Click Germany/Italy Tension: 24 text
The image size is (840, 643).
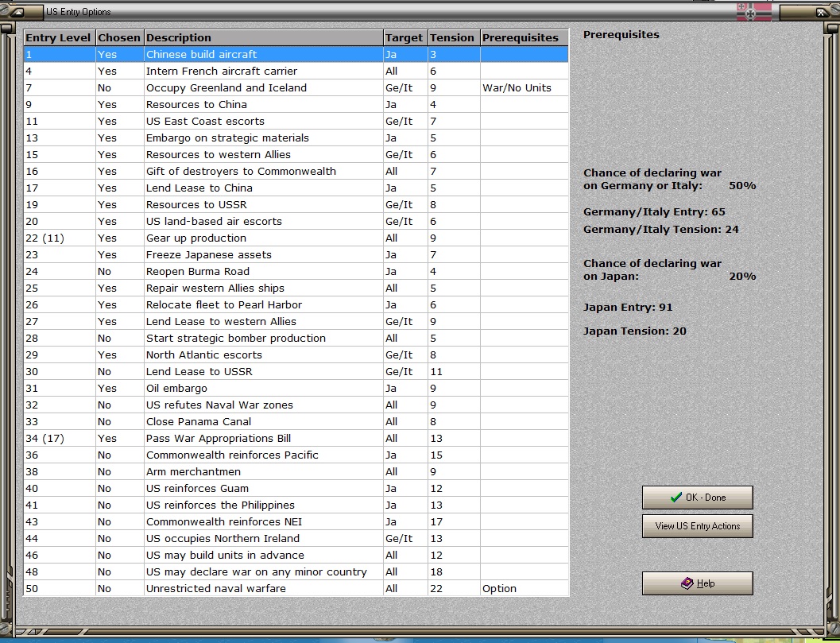coord(661,229)
